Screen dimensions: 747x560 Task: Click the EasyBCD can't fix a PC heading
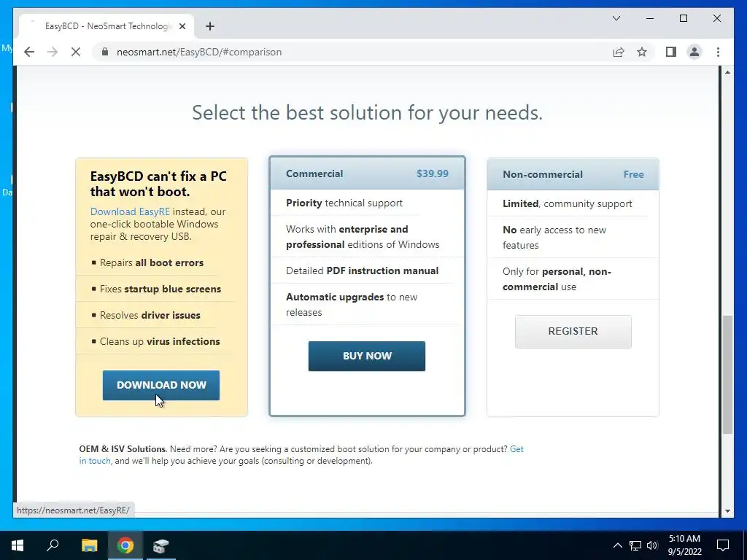pyautogui.click(x=158, y=184)
